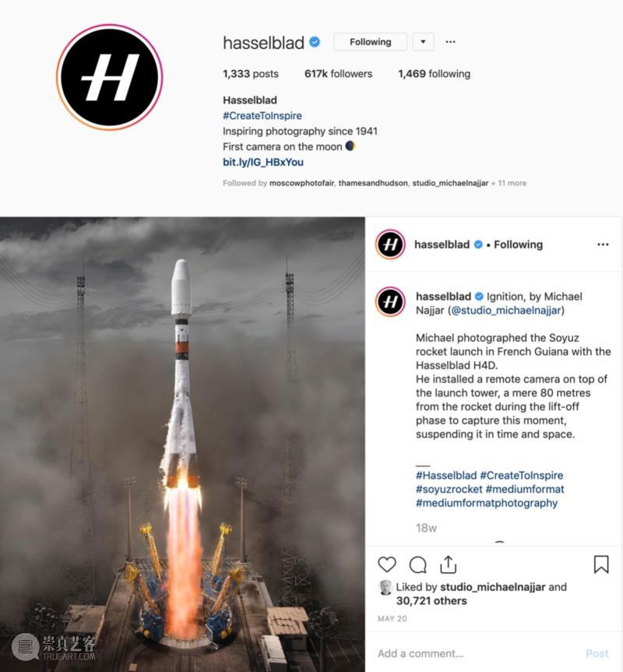Click the Add a comment field
The image size is (623, 672).
point(476,653)
